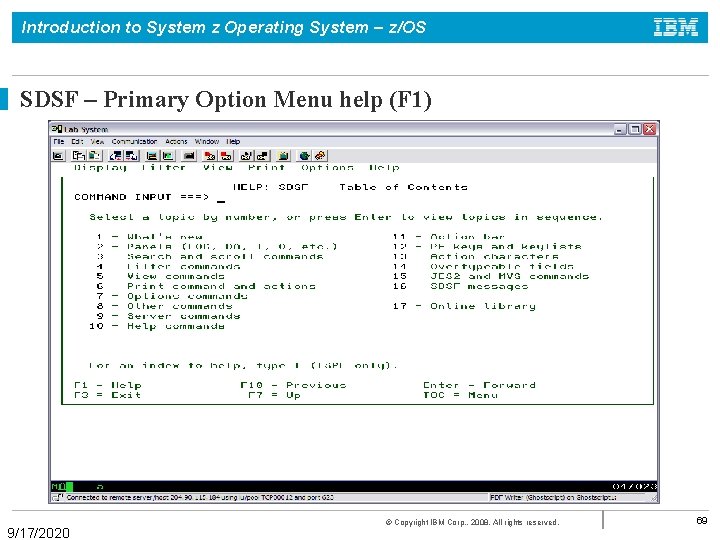Open the Display setup toolbar icon
720x540 pixels.
pos(152,156)
